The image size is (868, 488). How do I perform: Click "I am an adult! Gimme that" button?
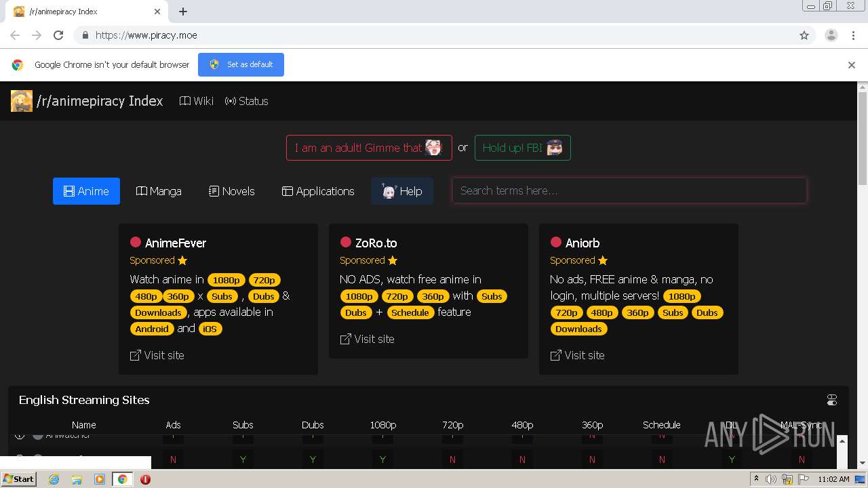(x=369, y=148)
